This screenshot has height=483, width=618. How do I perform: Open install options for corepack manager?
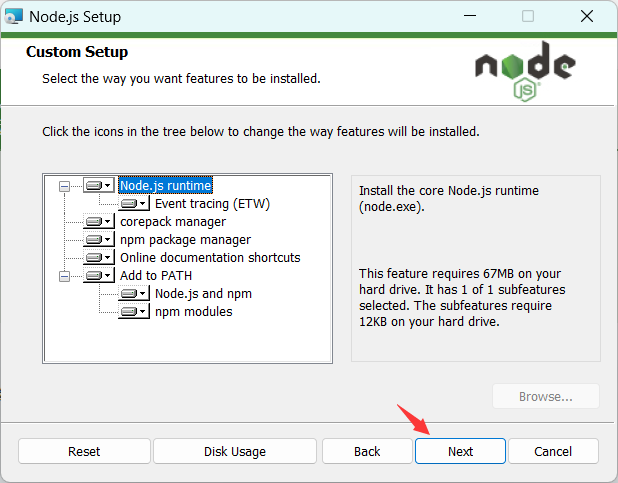(x=99, y=222)
